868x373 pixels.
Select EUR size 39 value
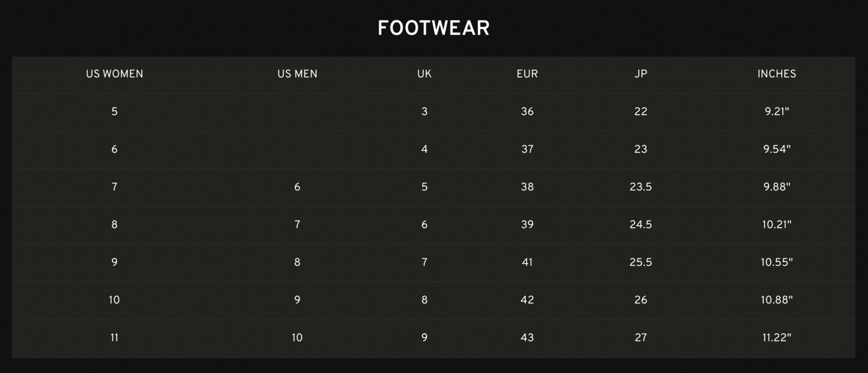coord(527,225)
